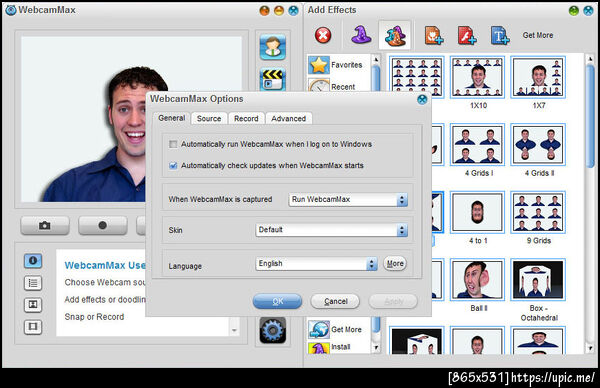Select the 9 Grids effect thumbnail
Screen dimensions: 600x388
click(538, 212)
